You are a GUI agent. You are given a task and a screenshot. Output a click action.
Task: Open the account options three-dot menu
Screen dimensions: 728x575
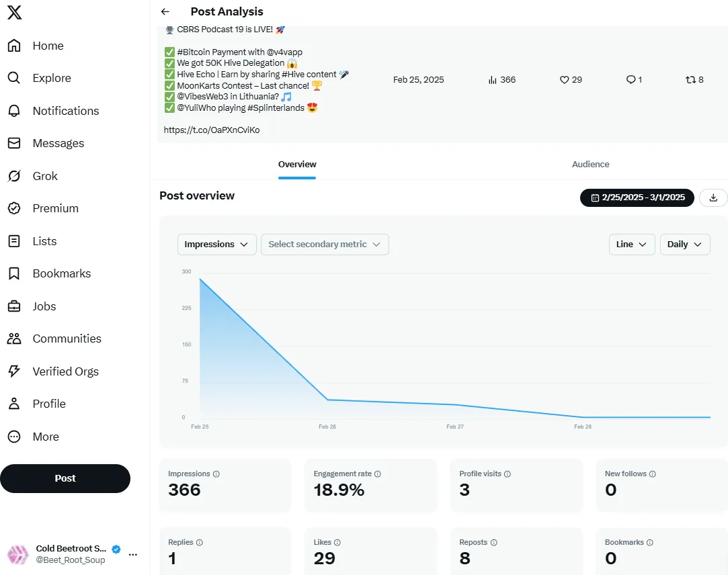click(x=133, y=555)
